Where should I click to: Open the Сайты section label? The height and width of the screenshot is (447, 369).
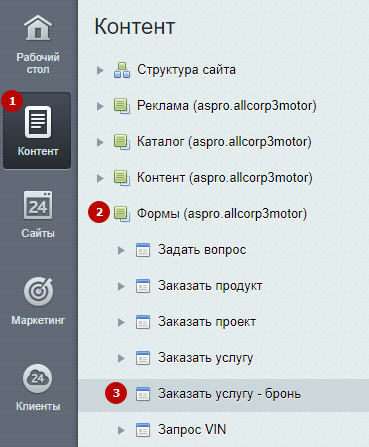point(38,233)
